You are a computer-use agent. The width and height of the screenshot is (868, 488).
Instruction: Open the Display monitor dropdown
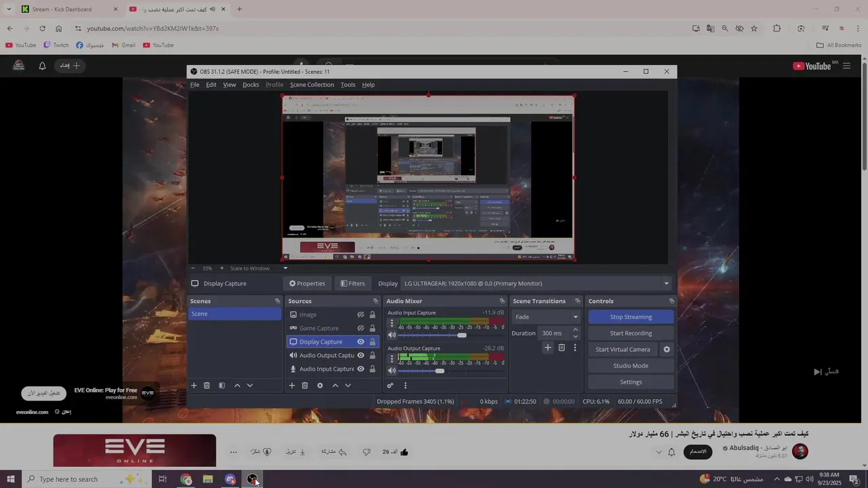(536, 283)
